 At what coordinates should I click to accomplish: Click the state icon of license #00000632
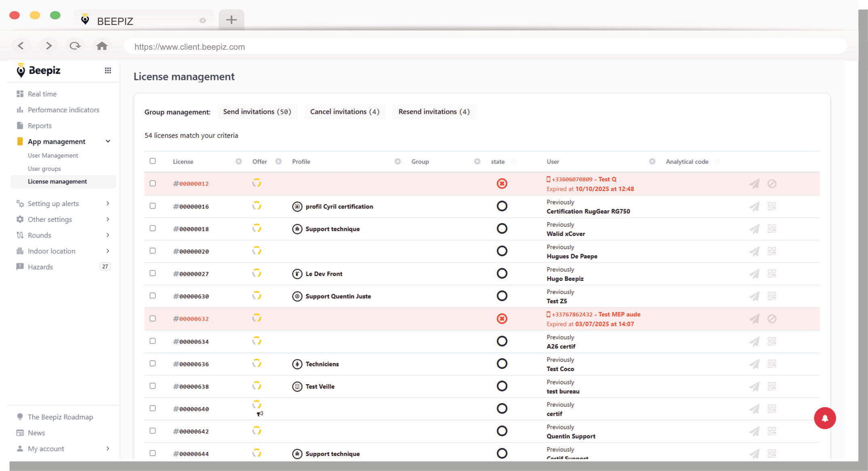[502, 318]
